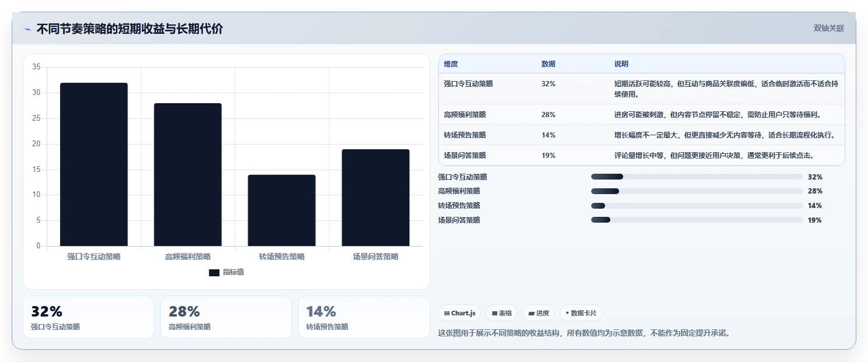Click the description starting 评论量增长中等

coord(715,156)
